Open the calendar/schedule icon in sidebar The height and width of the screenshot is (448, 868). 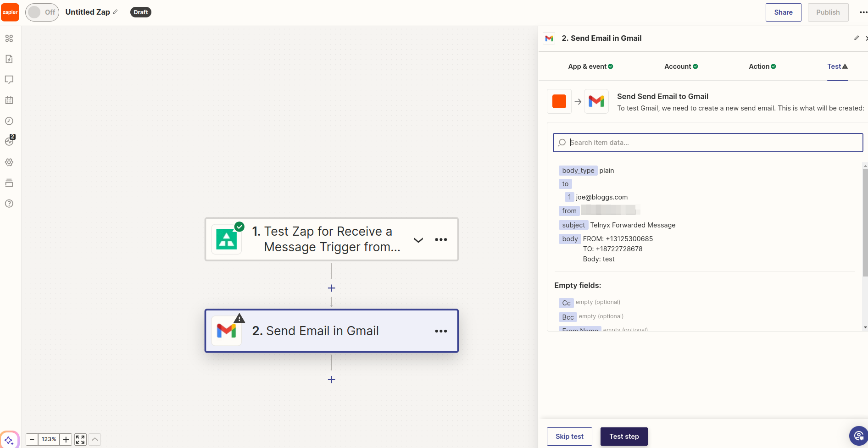pos(9,100)
